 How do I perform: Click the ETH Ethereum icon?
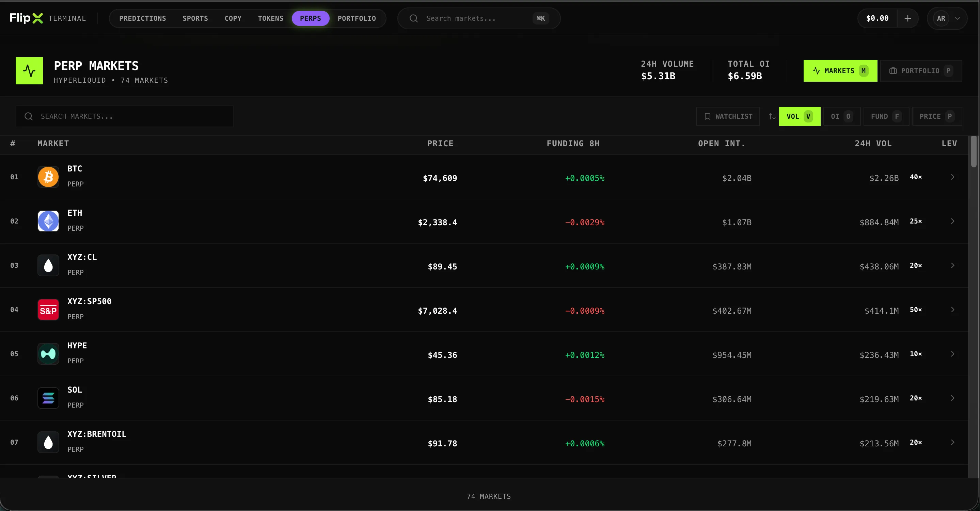[48, 221]
